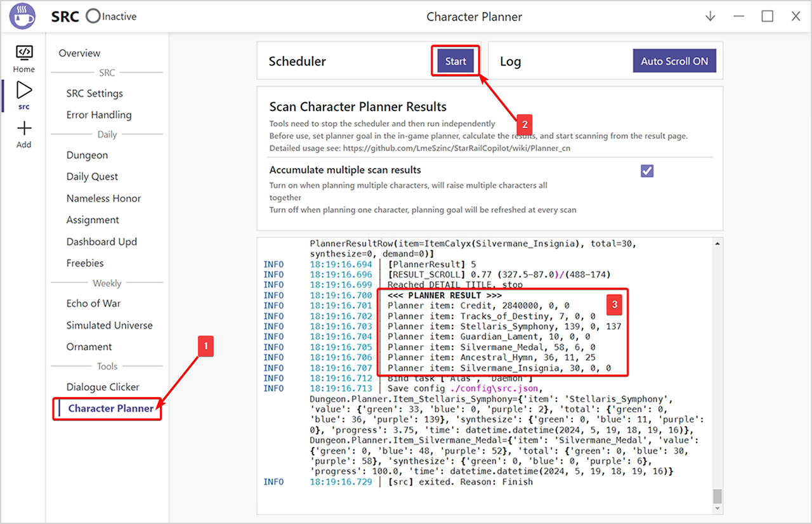812x524 pixels.
Task: Open the Assignment task
Action: pos(93,220)
